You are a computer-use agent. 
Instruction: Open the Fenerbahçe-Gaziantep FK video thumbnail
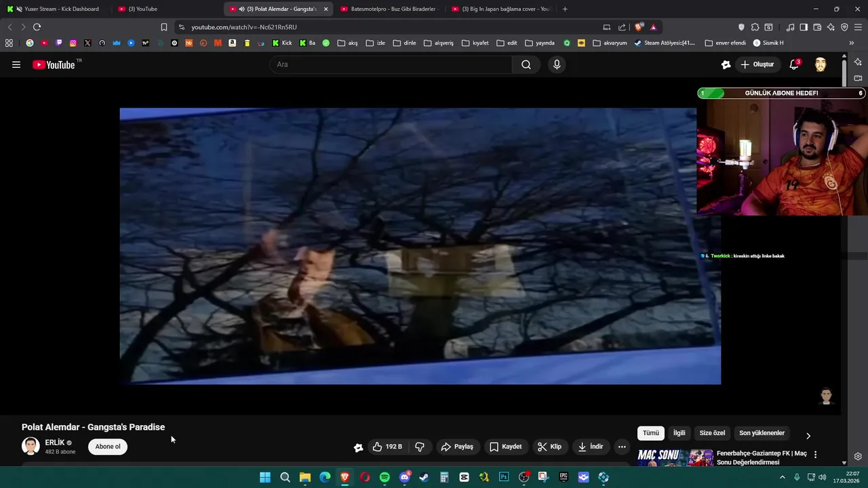pyautogui.click(x=675, y=457)
